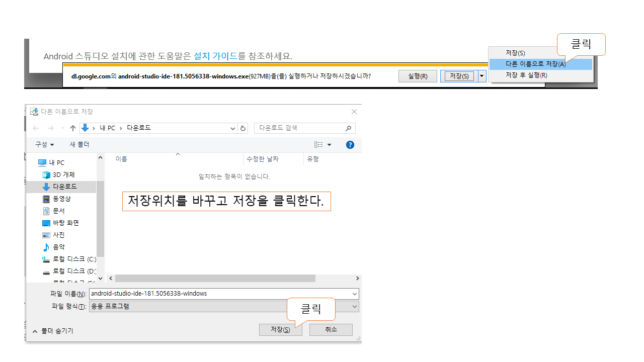Expand the save options arrow beside 저장(S)
The image size is (644, 362).
(482, 76)
